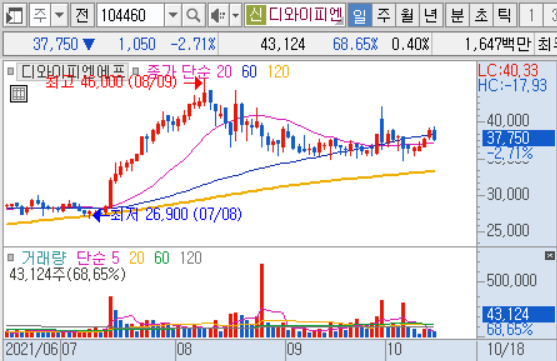This screenshot has height=361, width=557.
Task: Click the chart layout icon at far left
Action: coord(15,15)
